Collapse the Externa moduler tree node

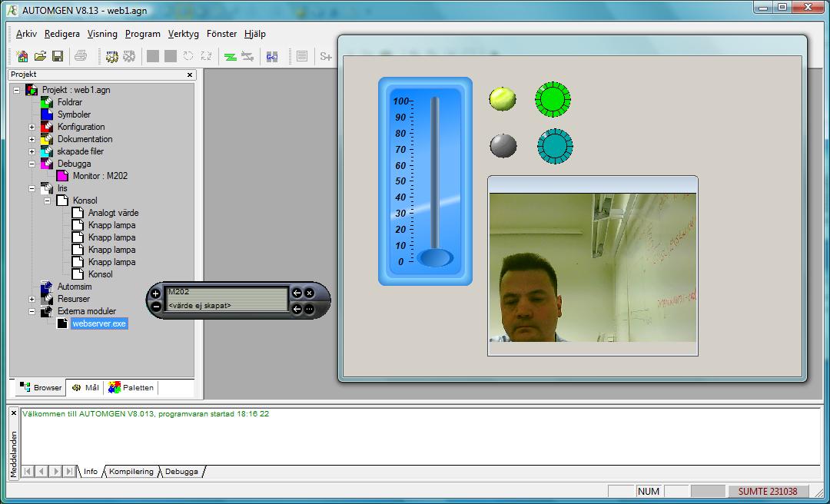click(x=32, y=311)
